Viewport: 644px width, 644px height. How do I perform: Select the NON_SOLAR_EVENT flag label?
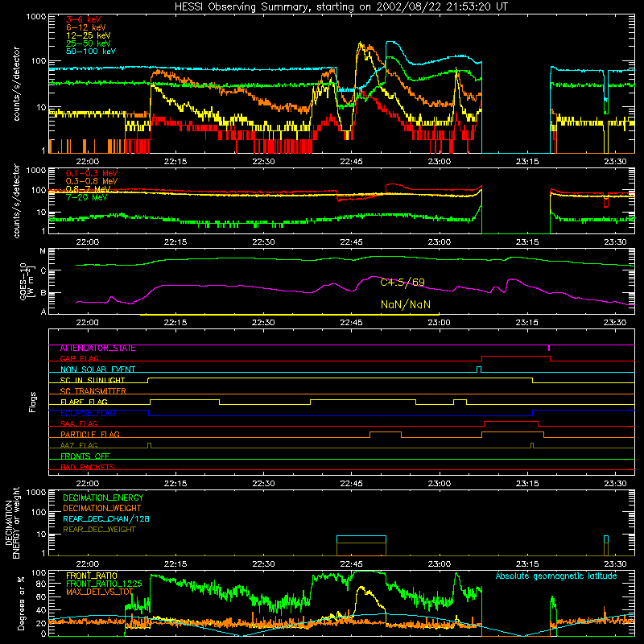(97, 369)
